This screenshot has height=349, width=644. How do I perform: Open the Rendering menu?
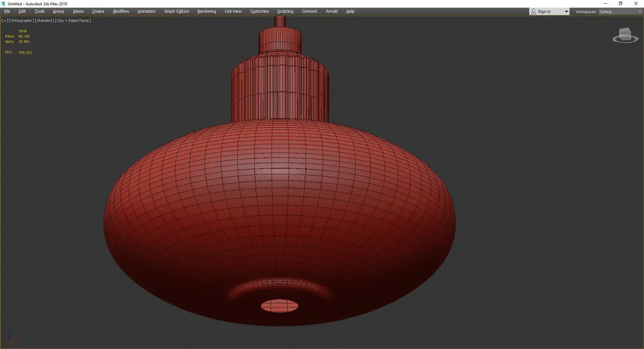click(x=207, y=11)
